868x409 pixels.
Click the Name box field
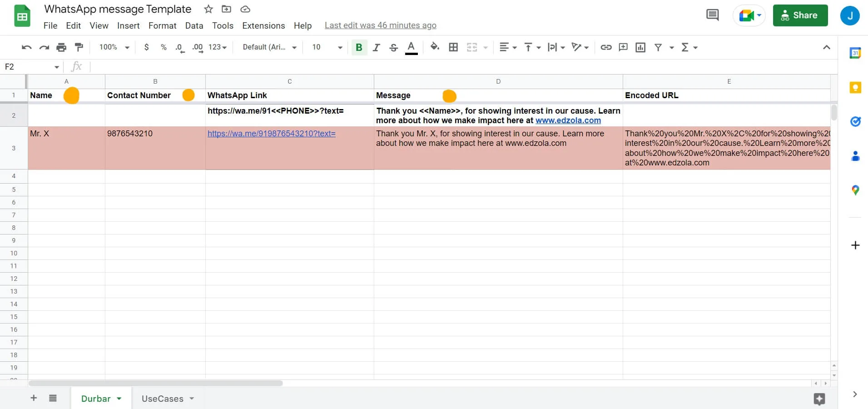tap(32, 67)
